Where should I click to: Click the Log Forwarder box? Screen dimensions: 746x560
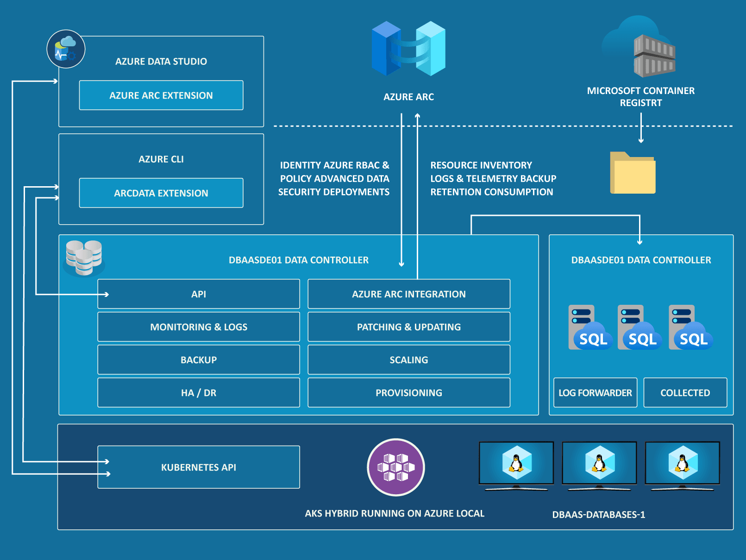(596, 393)
